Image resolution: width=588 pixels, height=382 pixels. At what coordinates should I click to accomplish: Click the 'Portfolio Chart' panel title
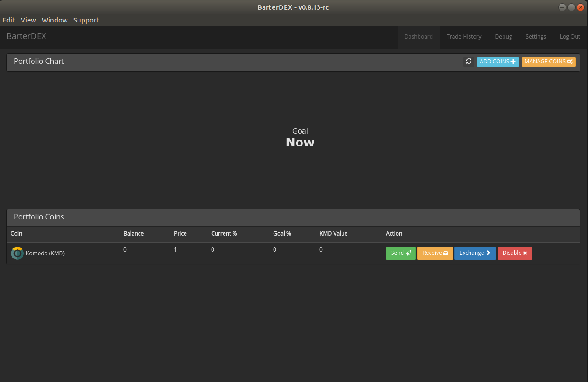coord(39,62)
